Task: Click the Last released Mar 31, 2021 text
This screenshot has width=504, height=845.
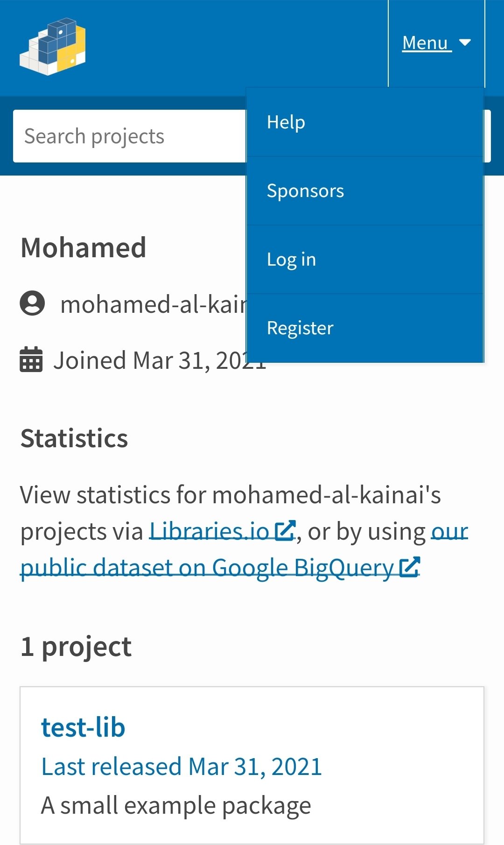Action: (x=182, y=767)
